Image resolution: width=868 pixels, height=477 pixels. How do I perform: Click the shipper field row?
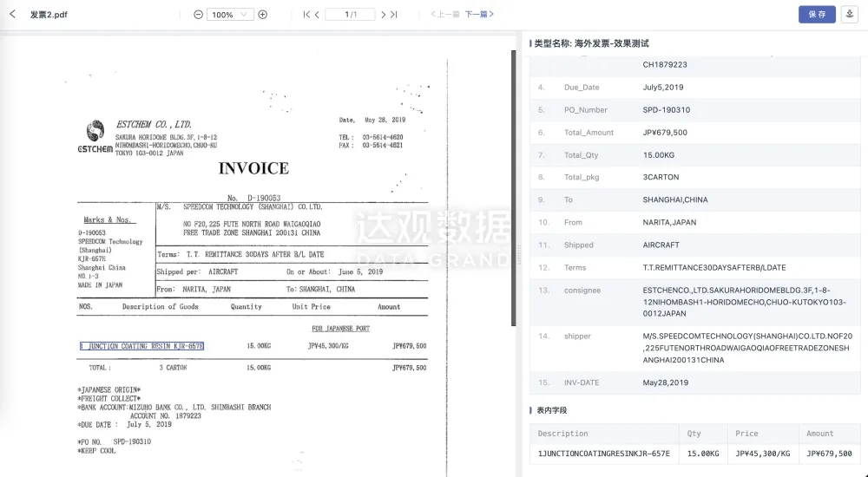point(694,347)
